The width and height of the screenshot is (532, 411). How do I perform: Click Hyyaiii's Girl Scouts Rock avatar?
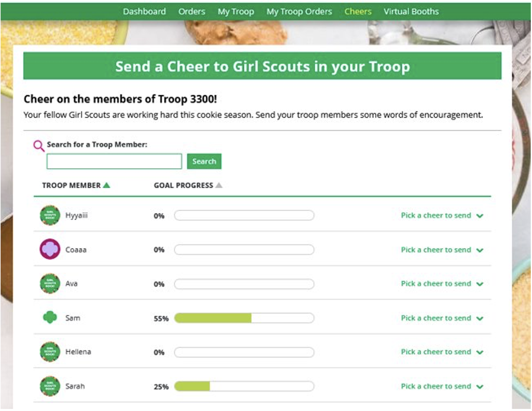tap(50, 215)
